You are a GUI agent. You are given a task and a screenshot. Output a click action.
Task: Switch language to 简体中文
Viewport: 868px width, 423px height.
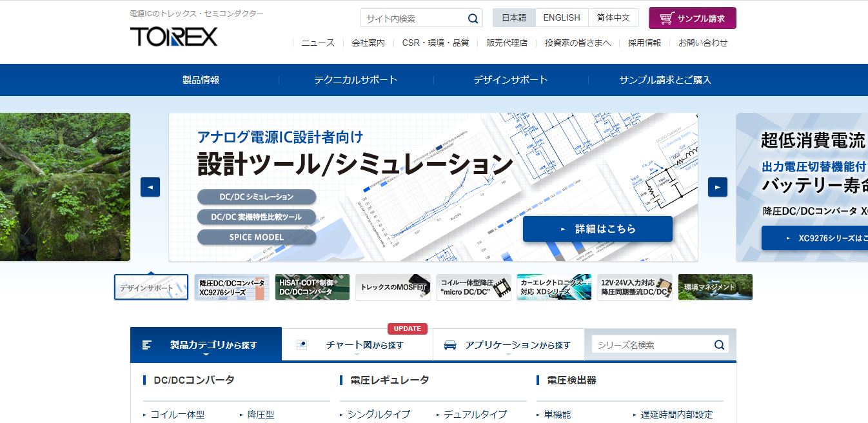[613, 17]
